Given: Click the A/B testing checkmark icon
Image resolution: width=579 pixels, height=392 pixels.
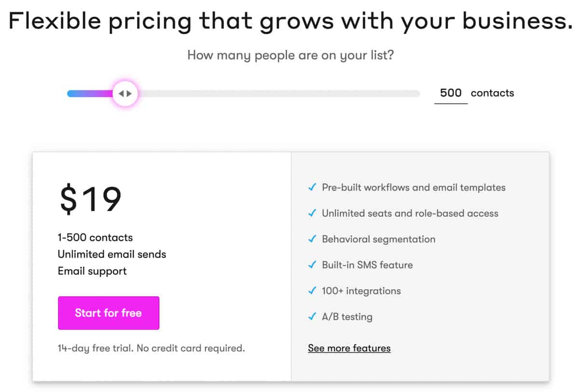Looking at the screenshot, I should (x=312, y=316).
